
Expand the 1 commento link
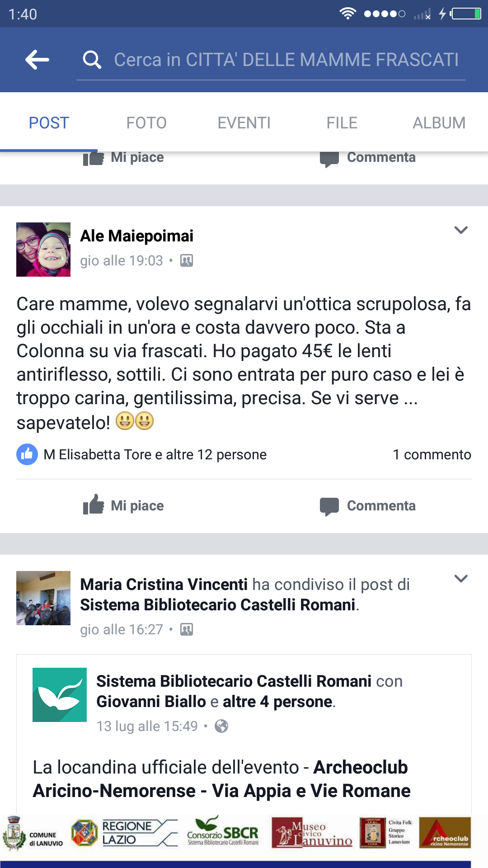pyautogui.click(x=432, y=454)
